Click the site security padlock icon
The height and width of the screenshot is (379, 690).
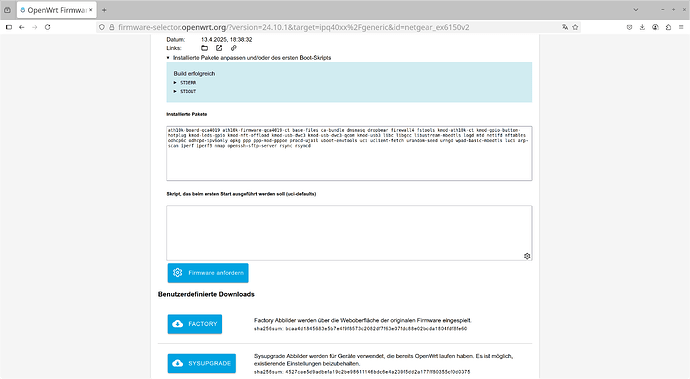(112, 27)
